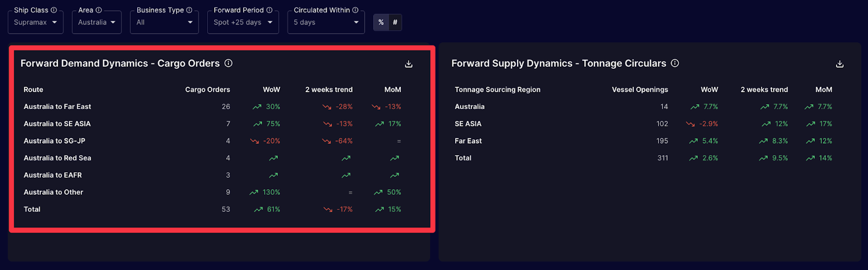Click info icon next to Circulated Within

tap(355, 10)
